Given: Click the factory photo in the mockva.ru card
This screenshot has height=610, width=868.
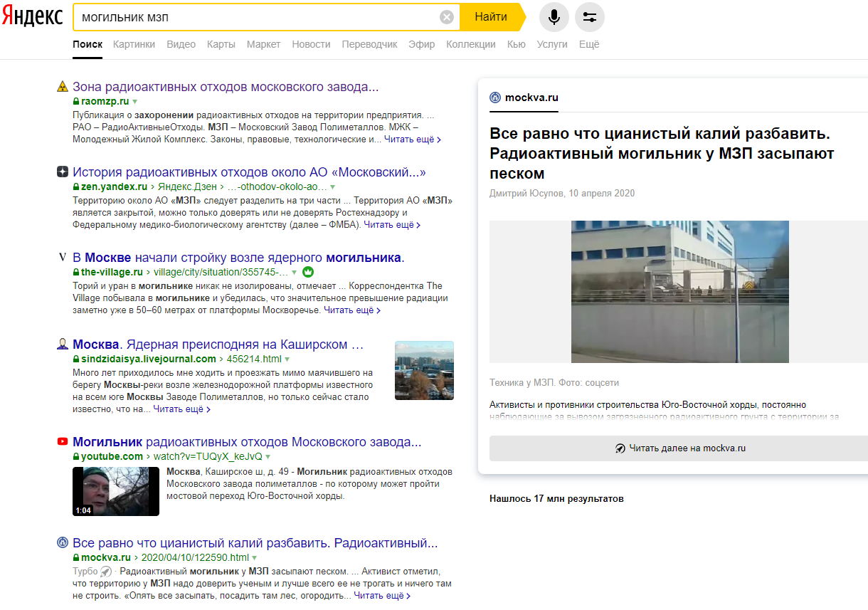Looking at the screenshot, I should (679, 292).
